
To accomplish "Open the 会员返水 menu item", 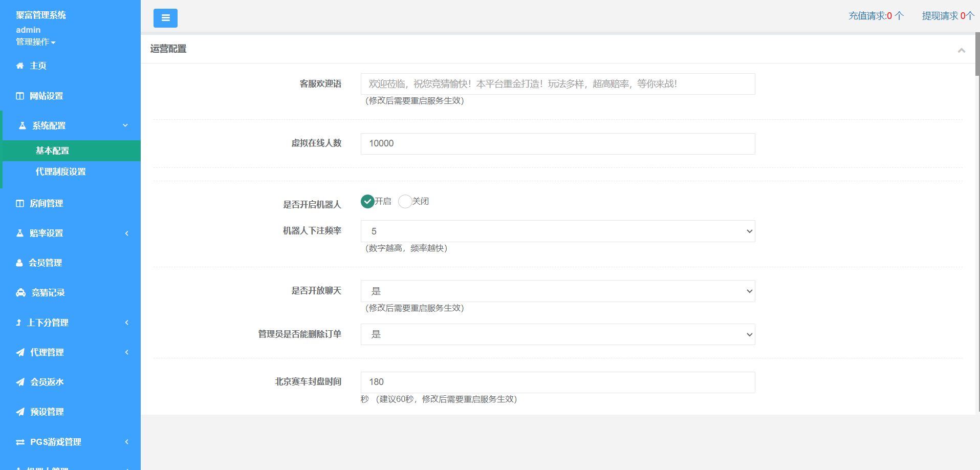I will [70, 382].
